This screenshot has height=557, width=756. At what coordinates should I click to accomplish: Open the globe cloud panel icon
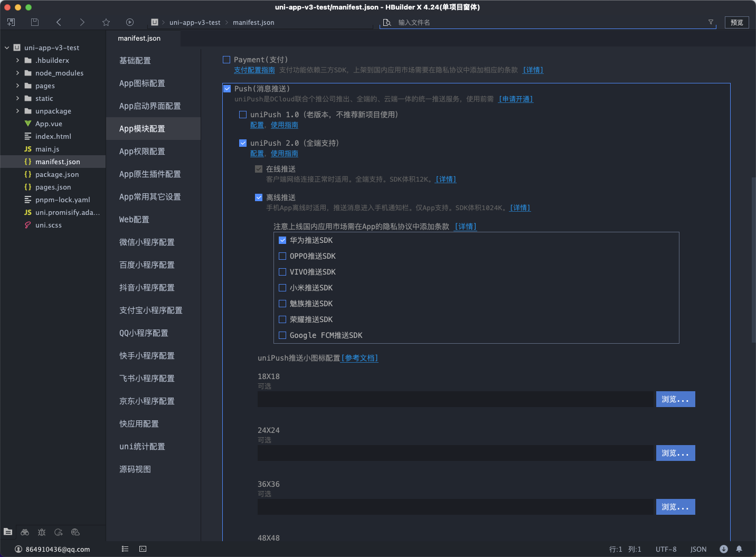pos(75,532)
